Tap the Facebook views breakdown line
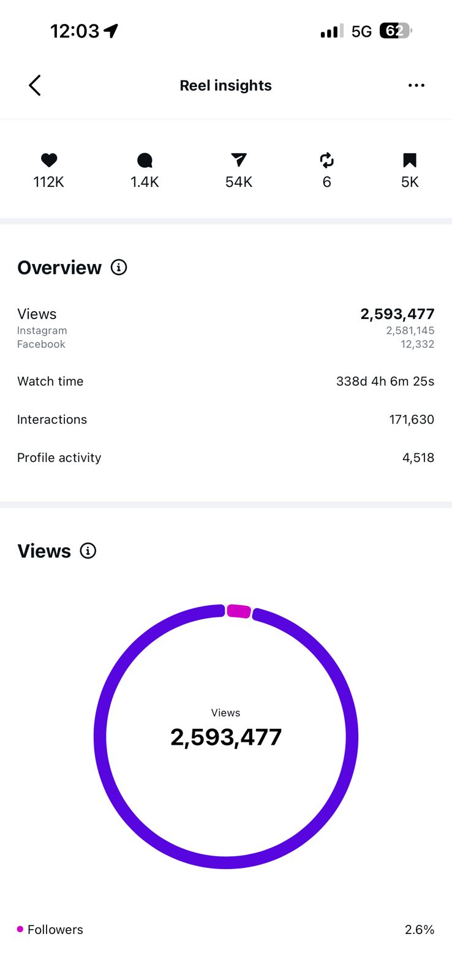Screen dimensions: 452x980 pyautogui.click(x=226, y=344)
